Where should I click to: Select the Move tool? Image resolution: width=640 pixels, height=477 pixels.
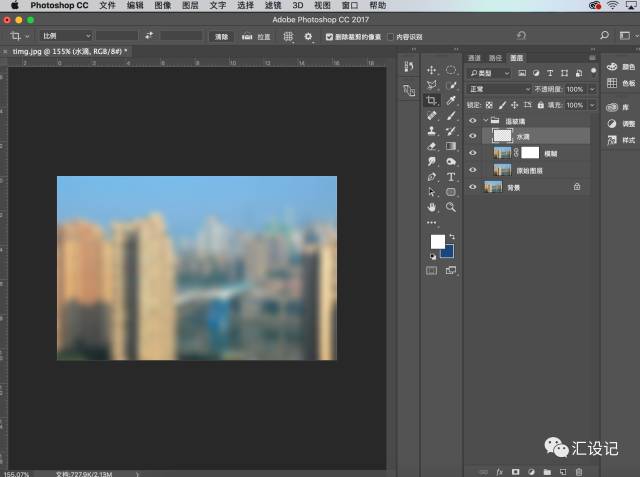point(432,70)
